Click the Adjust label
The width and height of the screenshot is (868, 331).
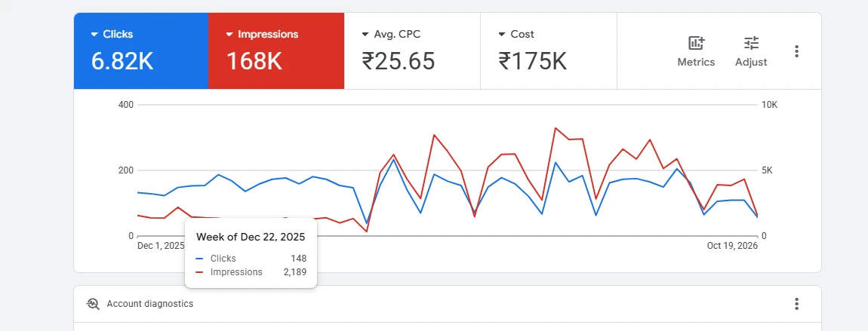(751, 63)
